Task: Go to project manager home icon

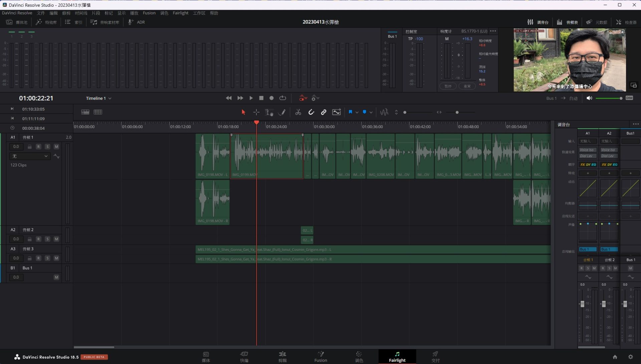Action: pos(615,357)
